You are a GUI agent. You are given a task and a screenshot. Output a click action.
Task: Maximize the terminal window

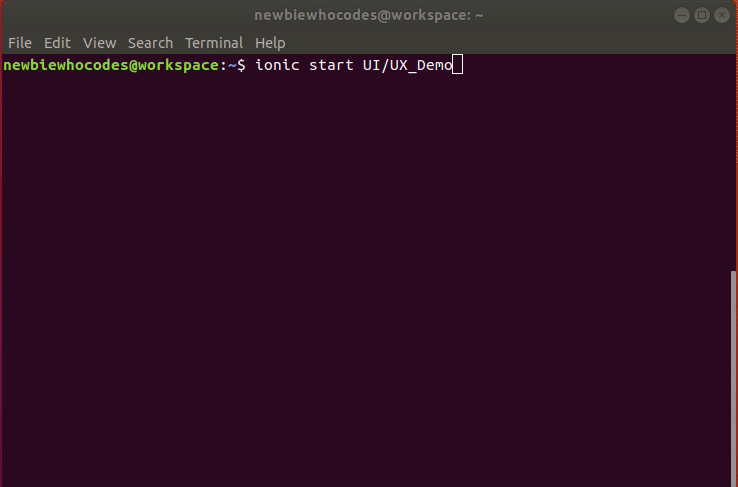coord(701,15)
